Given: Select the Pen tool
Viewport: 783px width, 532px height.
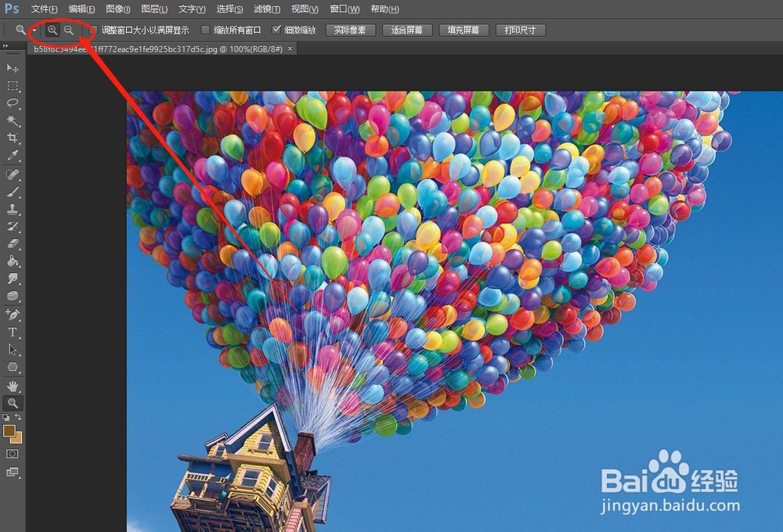Looking at the screenshot, I should [13, 315].
